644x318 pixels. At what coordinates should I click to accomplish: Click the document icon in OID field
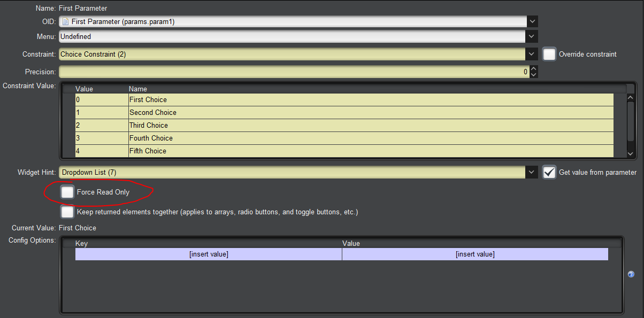pos(65,22)
